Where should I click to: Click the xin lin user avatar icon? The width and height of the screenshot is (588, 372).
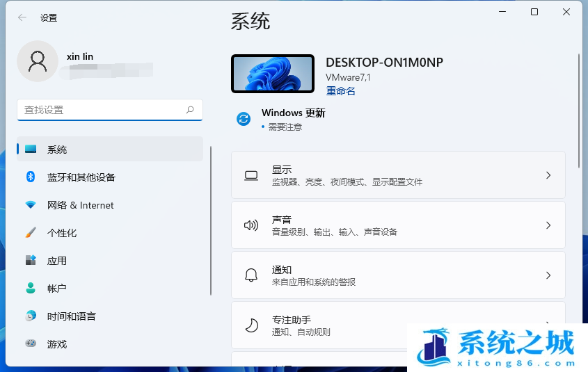point(38,61)
